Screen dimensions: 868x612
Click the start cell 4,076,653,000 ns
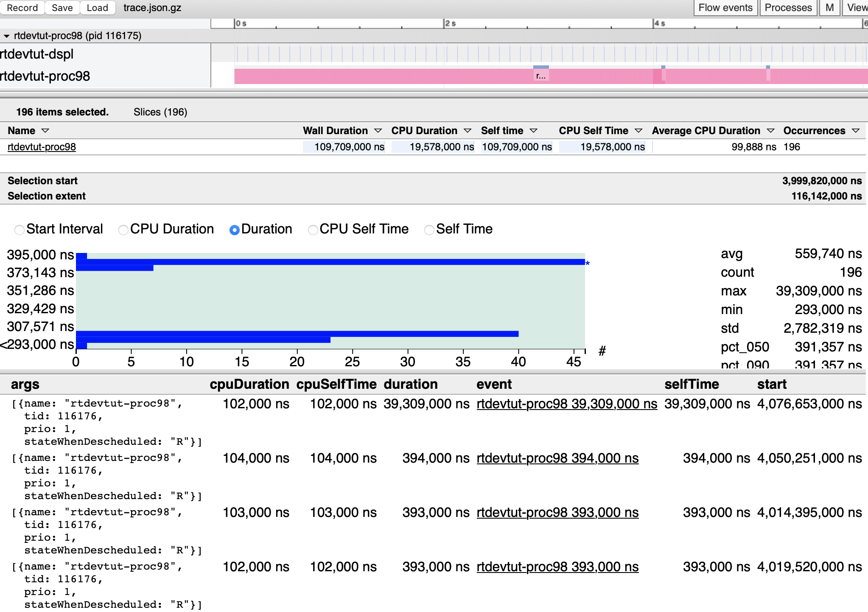(809, 404)
